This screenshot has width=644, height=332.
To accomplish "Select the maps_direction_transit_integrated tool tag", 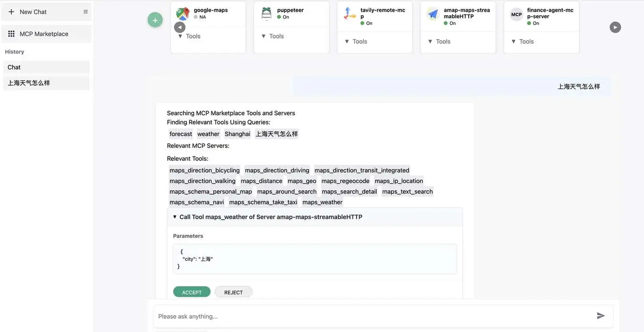I will (362, 170).
